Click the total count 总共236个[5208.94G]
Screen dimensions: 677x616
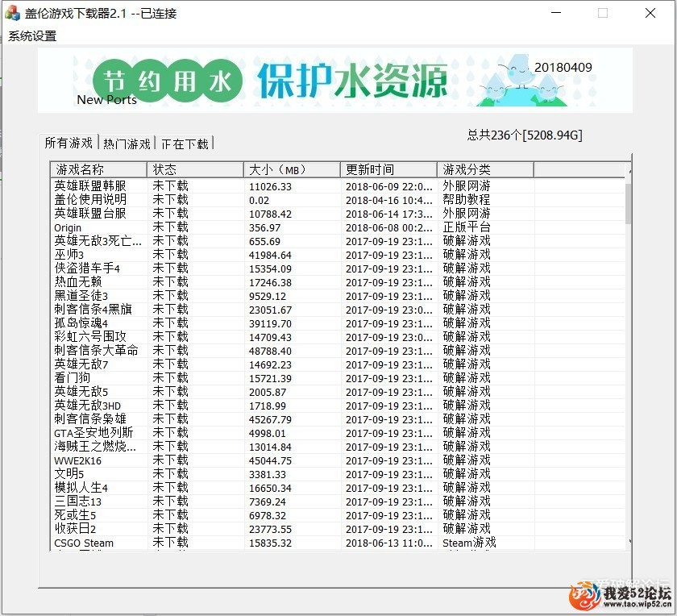(525, 135)
